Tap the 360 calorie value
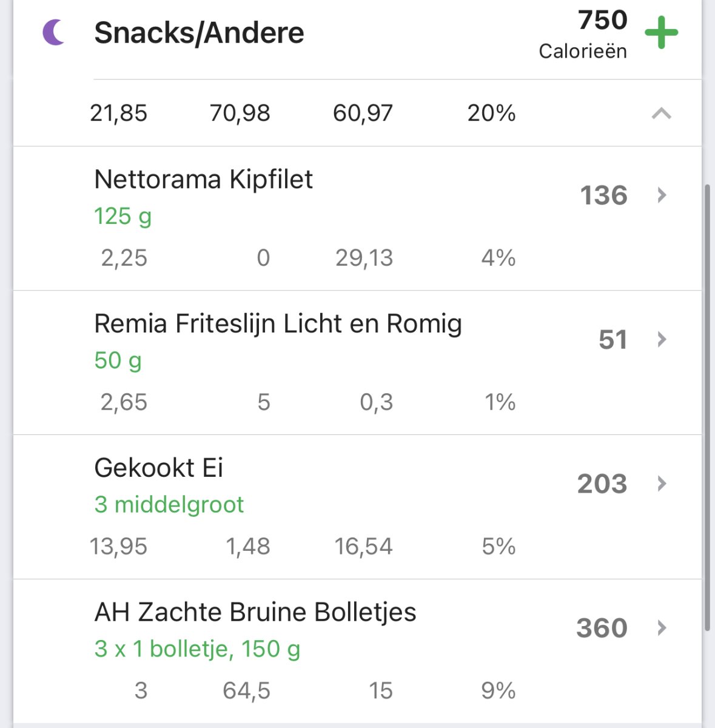This screenshot has width=715, height=728. tap(602, 628)
